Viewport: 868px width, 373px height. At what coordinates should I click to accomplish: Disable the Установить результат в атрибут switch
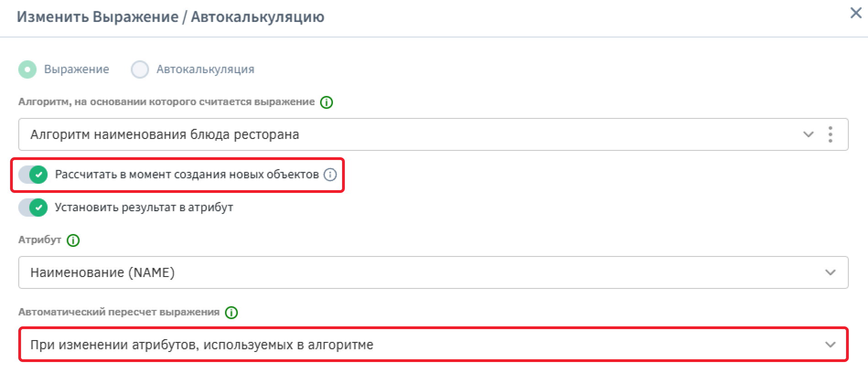[x=33, y=208]
